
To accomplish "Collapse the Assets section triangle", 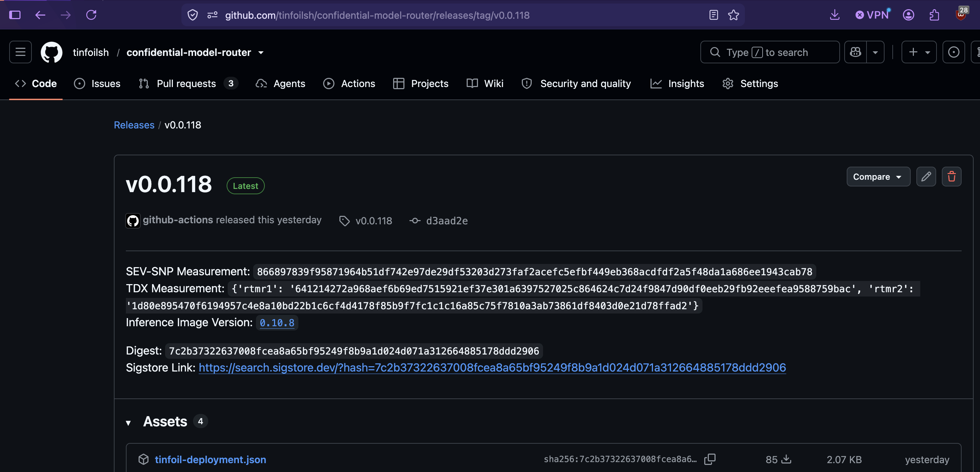I will click(128, 422).
